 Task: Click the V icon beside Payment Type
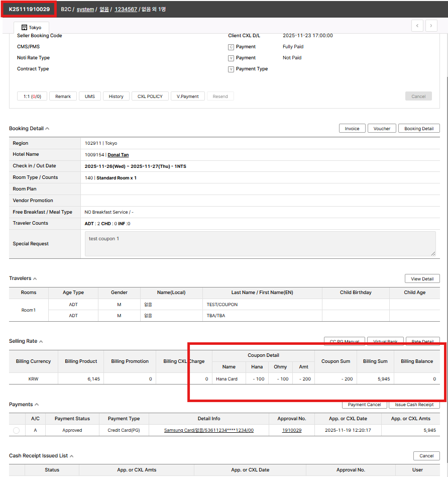point(231,69)
